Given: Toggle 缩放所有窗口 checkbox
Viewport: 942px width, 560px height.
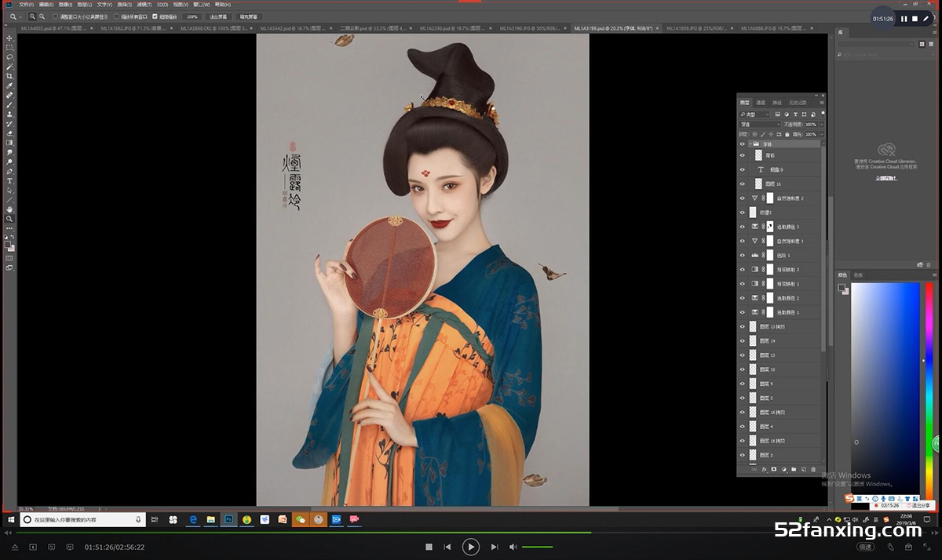Looking at the screenshot, I should click(x=116, y=16).
